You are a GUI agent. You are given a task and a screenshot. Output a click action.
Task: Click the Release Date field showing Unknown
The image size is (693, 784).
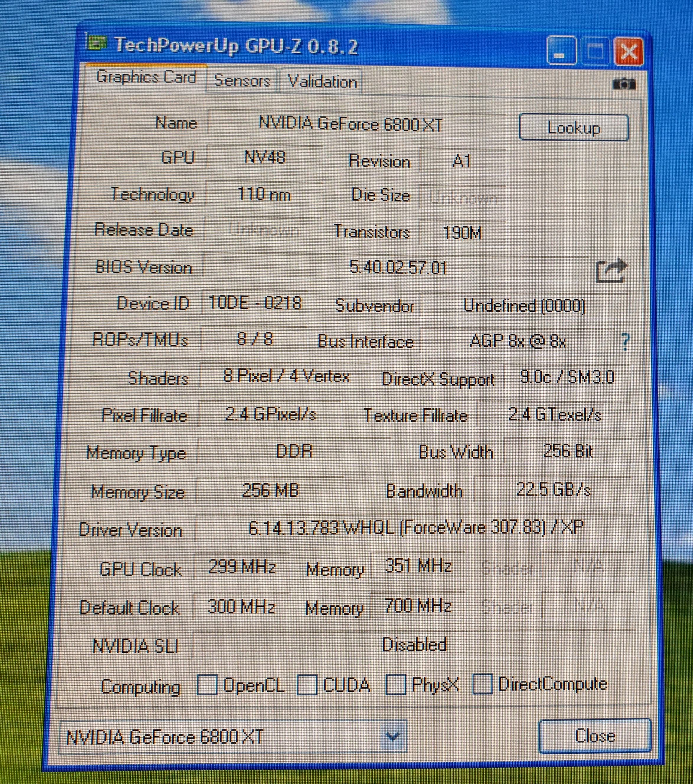[x=263, y=230]
